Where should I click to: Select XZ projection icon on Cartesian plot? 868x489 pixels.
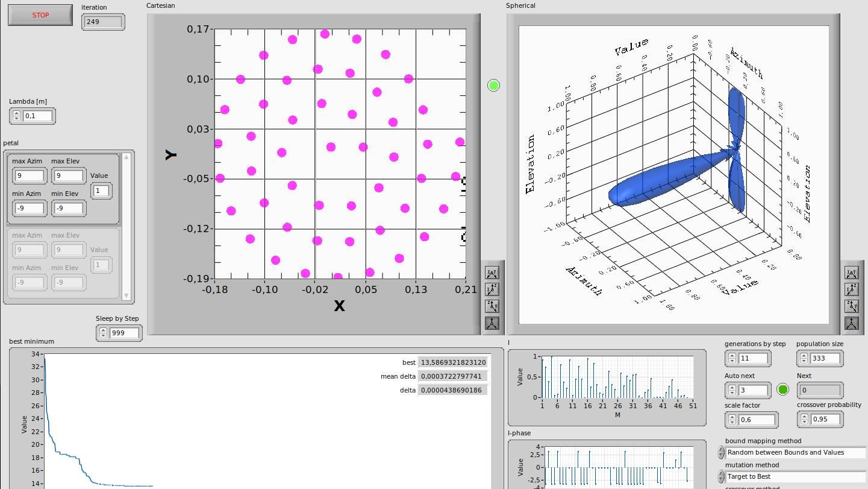click(x=492, y=289)
